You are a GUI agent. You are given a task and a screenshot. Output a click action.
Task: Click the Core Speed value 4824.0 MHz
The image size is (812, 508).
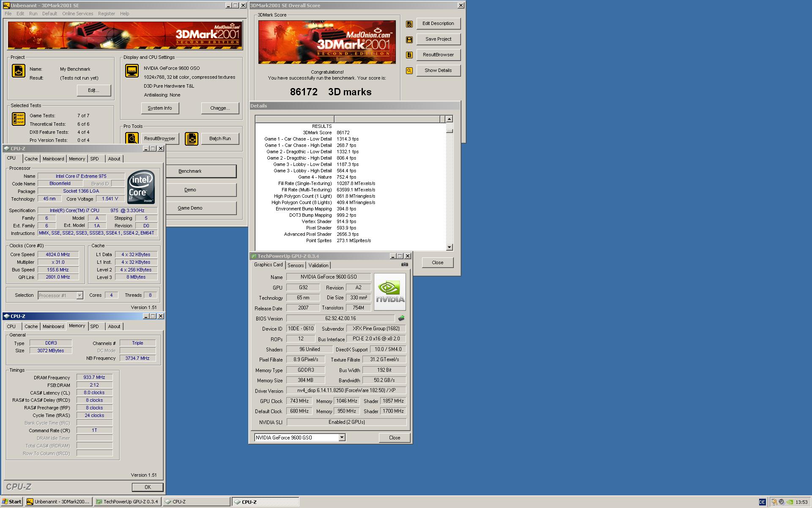(58, 255)
